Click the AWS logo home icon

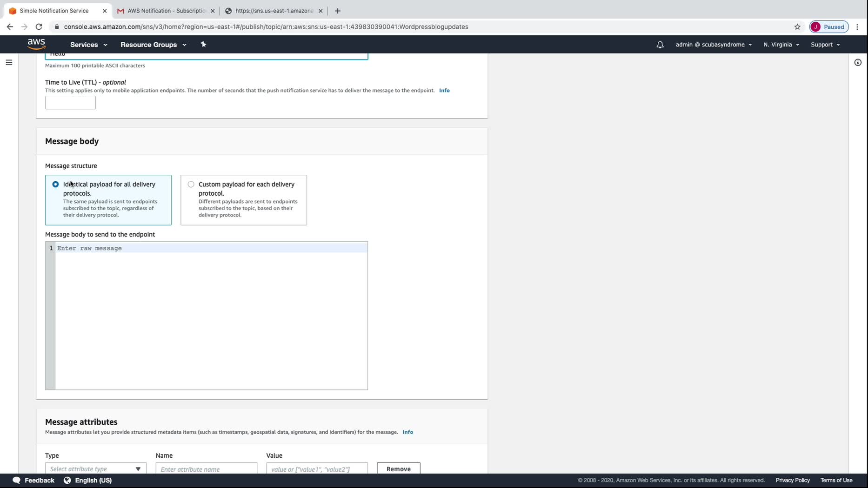tap(36, 44)
